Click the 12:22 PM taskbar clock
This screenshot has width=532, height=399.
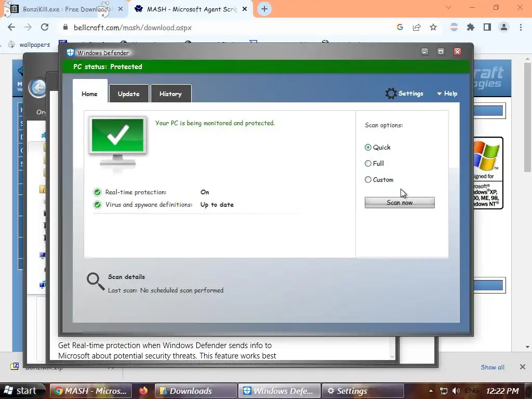tap(502, 391)
